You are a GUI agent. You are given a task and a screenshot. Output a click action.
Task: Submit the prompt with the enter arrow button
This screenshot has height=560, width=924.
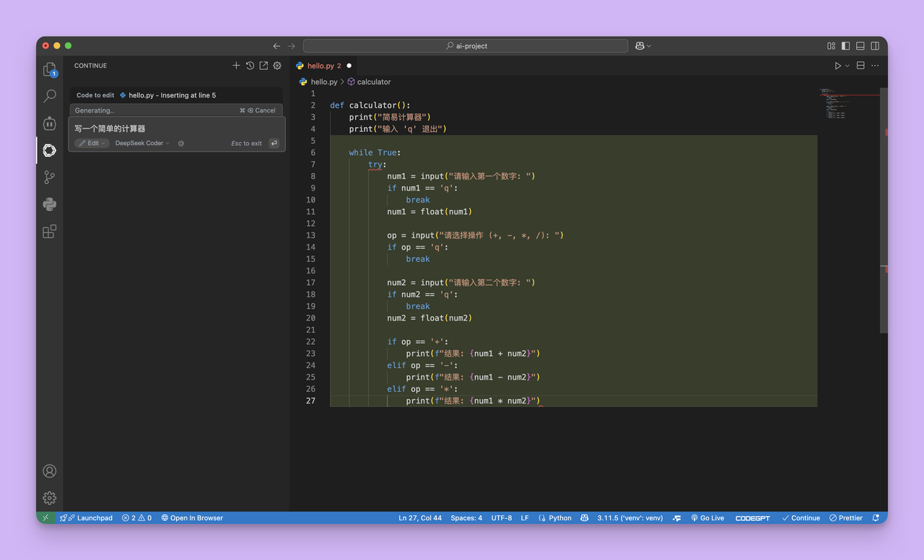click(x=274, y=144)
